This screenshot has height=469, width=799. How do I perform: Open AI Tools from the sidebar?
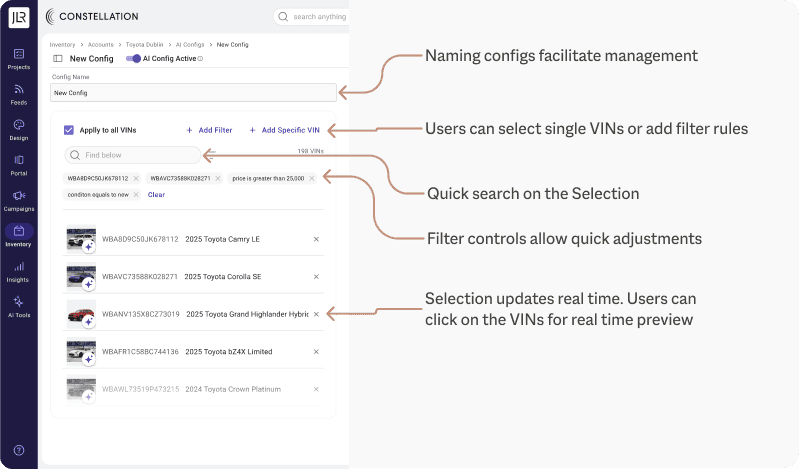(x=18, y=305)
